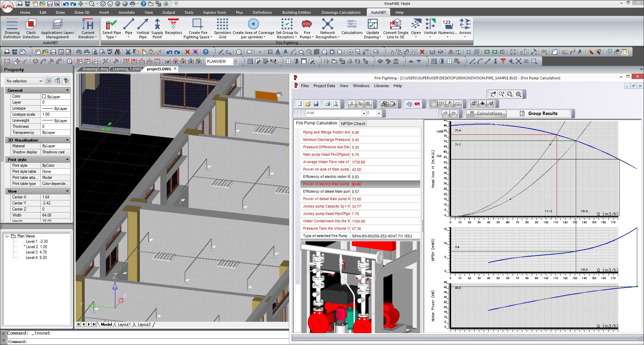Select Level:3 4.70 plan view
This screenshot has height=345, width=644.
(36, 252)
